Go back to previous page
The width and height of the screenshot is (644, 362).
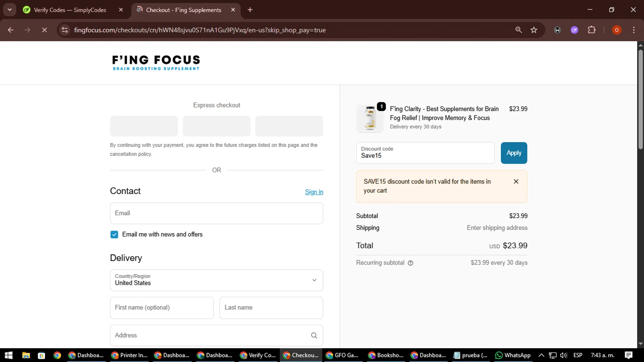(11, 30)
